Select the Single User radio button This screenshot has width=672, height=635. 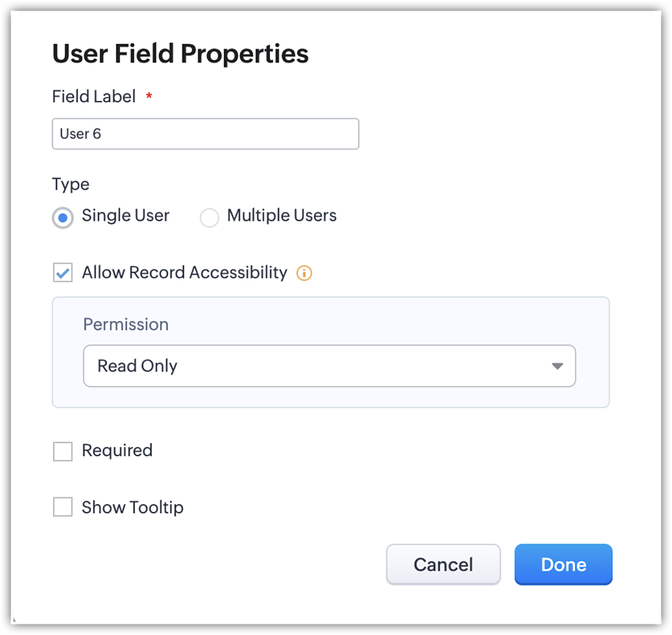point(63,217)
